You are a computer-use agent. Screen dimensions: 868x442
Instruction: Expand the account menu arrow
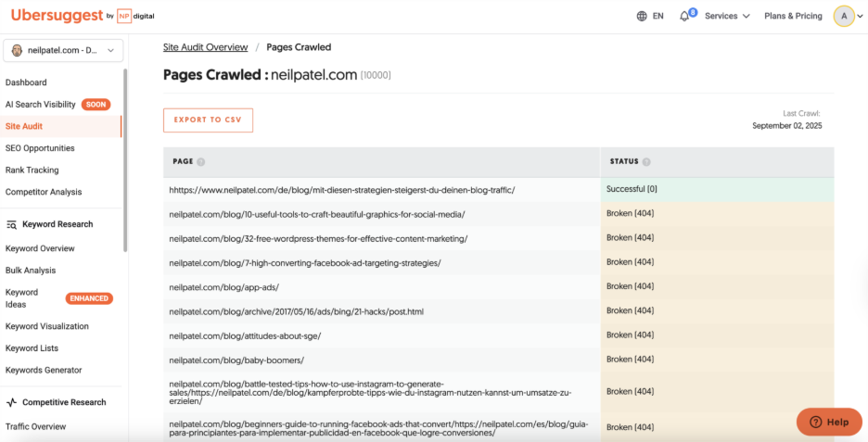click(860, 17)
